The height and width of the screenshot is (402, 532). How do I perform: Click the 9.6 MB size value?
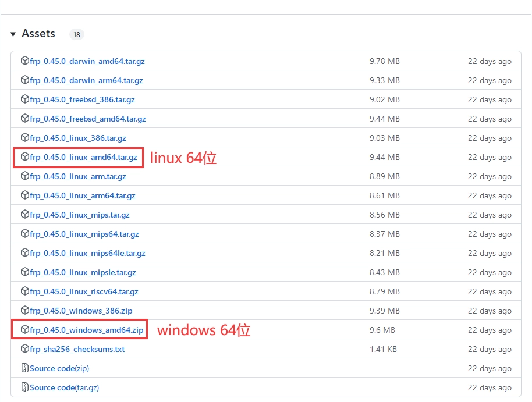click(382, 330)
